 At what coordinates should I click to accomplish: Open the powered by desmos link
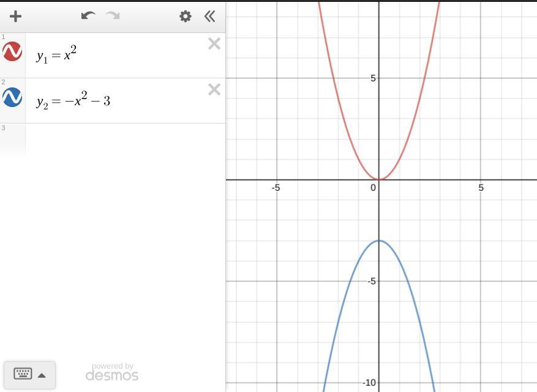[112, 372]
